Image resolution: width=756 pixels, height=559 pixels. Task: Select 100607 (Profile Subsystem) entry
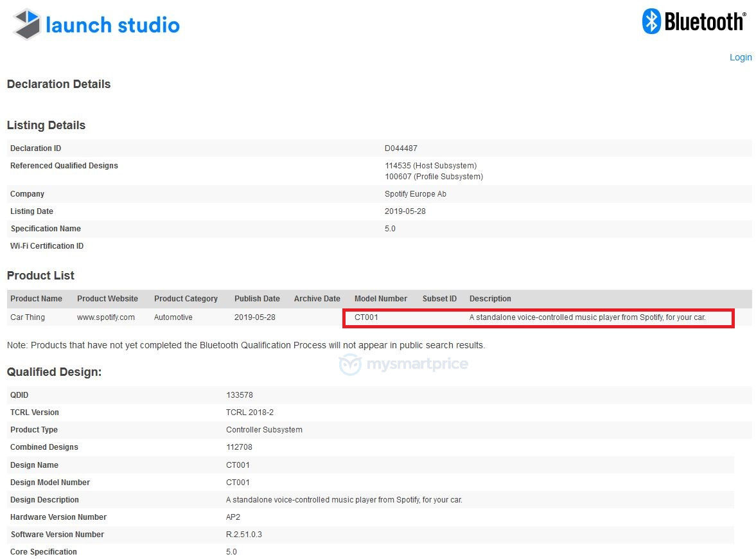point(434,177)
